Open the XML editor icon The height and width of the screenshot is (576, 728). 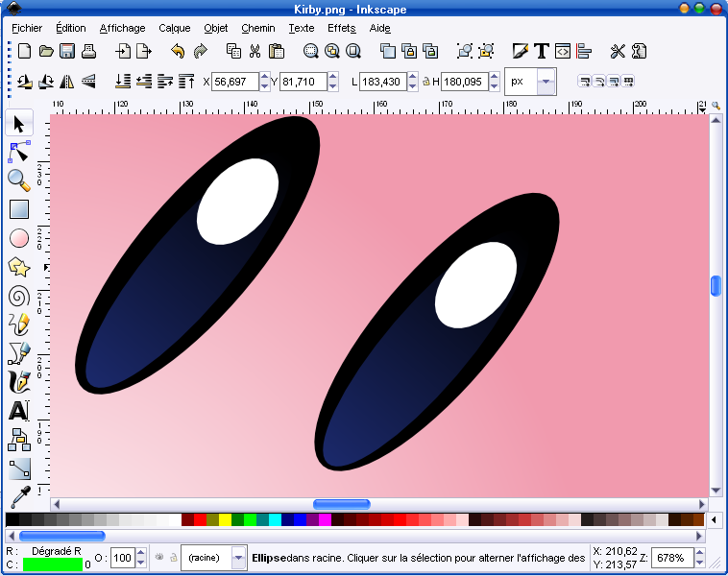tap(563, 51)
